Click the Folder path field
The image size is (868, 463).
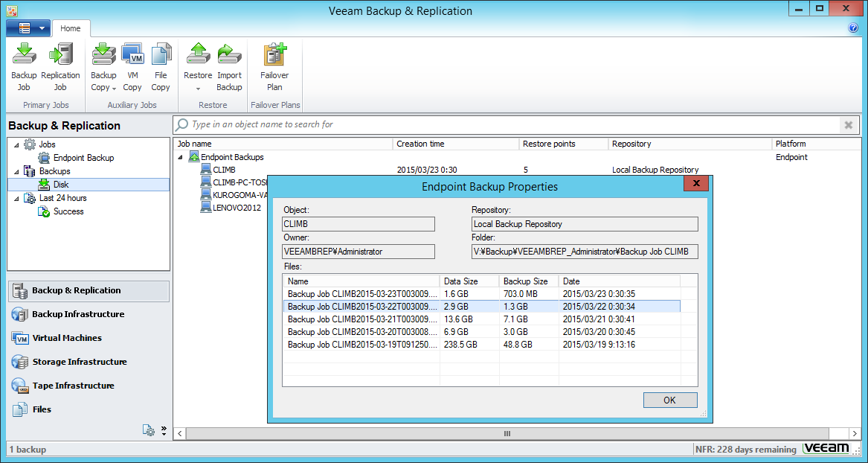click(x=585, y=252)
